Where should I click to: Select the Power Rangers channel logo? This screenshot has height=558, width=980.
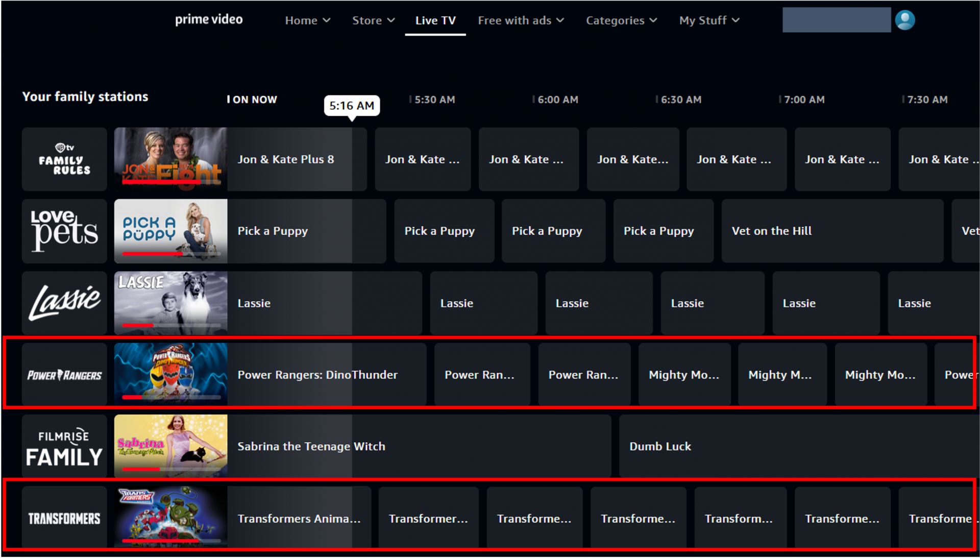64,375
